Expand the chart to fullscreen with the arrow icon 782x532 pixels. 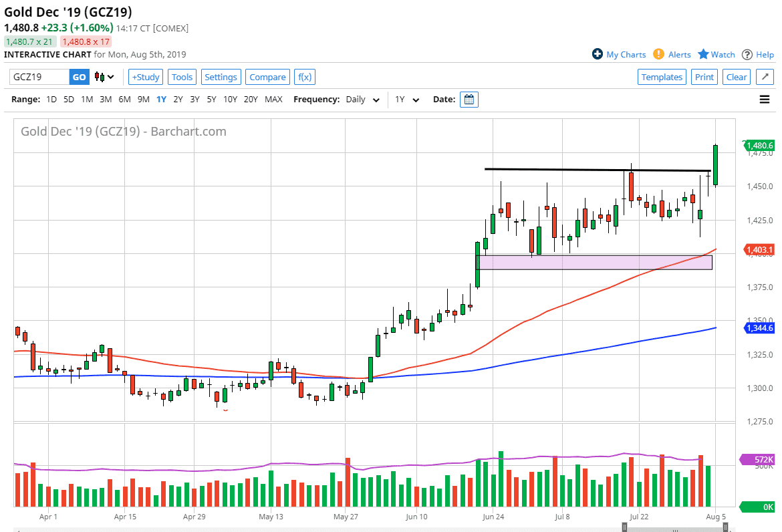764,76
